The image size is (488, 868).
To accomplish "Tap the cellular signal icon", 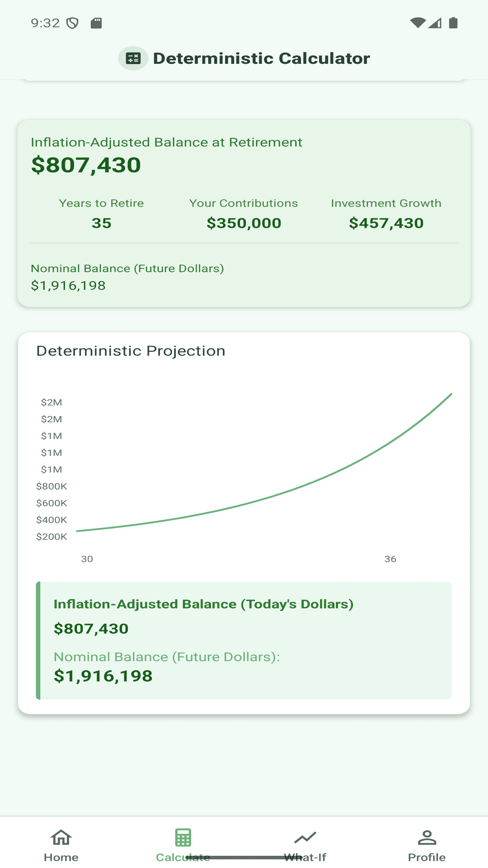I will (x=435, y=23).
